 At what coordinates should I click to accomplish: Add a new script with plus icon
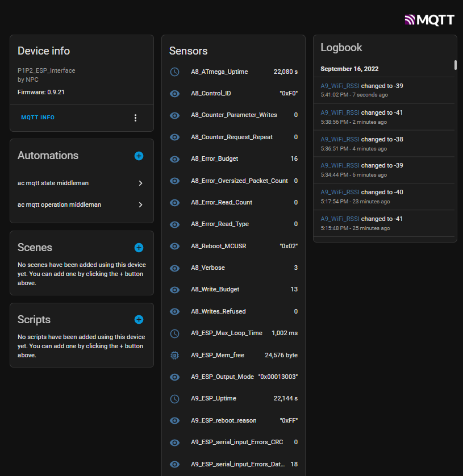pyautogui.click(x=139, y=320)
